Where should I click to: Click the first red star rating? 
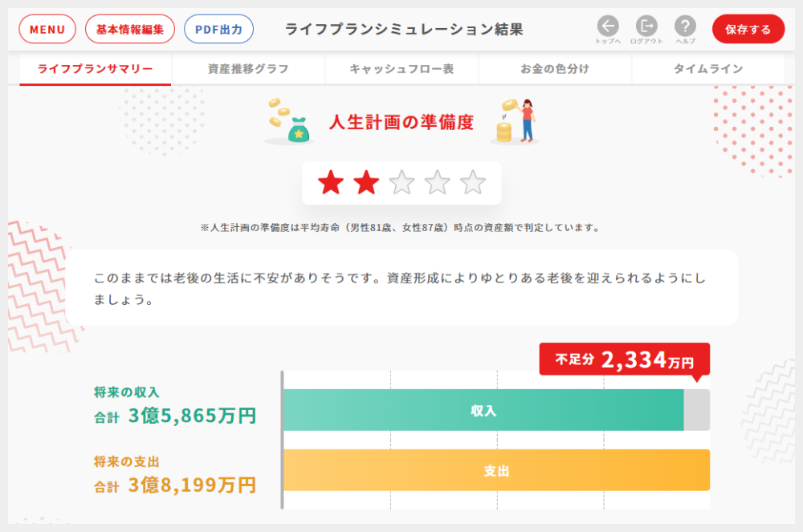pyautogui.click(x=331, y=183)
